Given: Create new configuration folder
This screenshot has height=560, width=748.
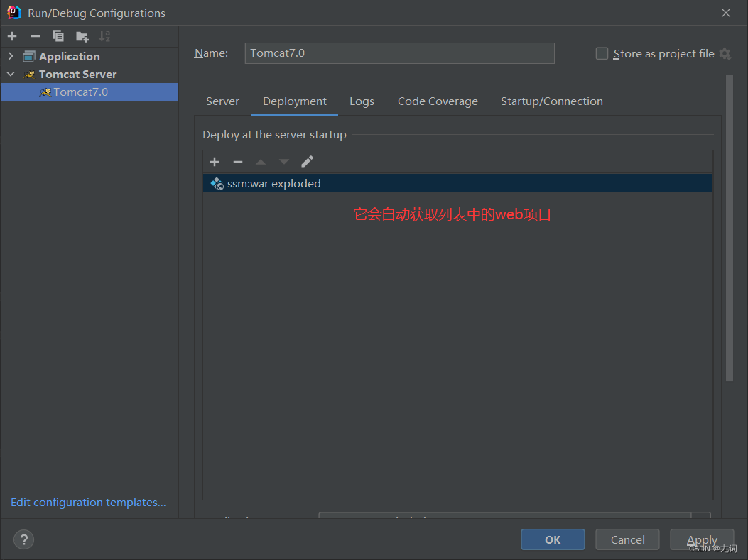Looking at the screenshot, I should pos(82,36).
